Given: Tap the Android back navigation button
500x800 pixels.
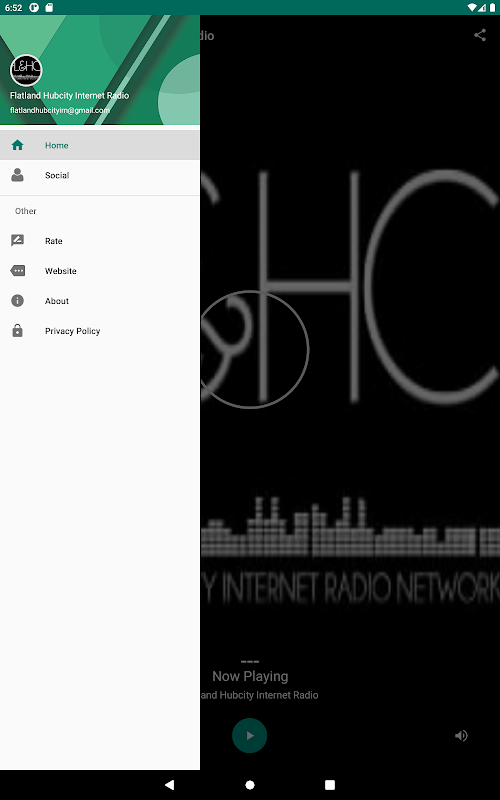Looking at the screenshot, I should click(169, 785).
